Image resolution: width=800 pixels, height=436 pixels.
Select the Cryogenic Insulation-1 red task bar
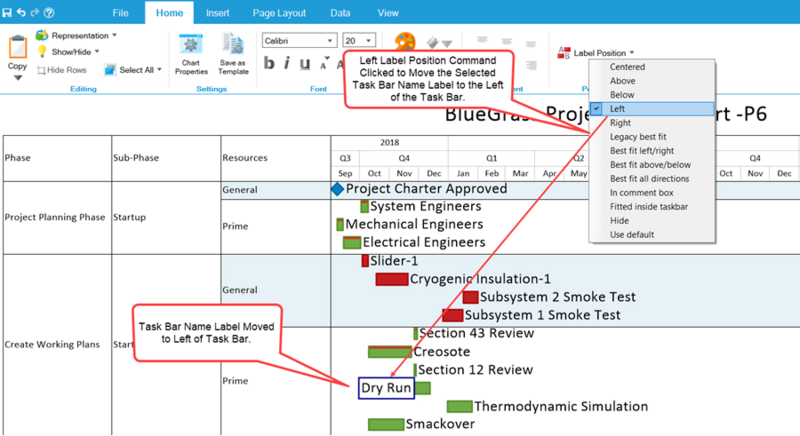392,279
